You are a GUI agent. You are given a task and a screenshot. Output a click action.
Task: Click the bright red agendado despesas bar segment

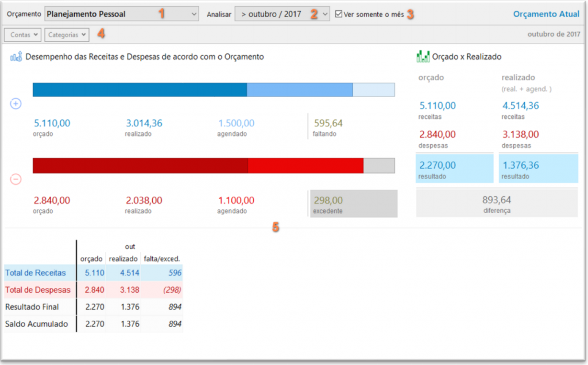[x=305, y=165]
